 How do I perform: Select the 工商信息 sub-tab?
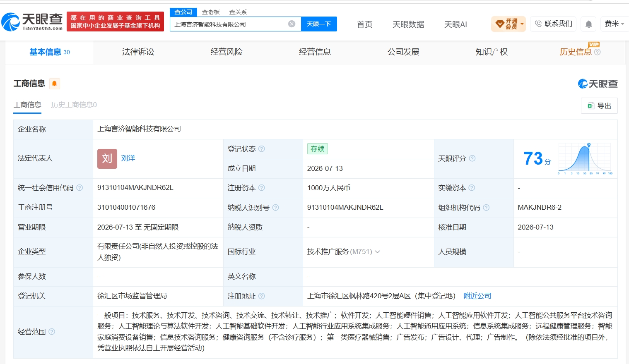(27, 105)
